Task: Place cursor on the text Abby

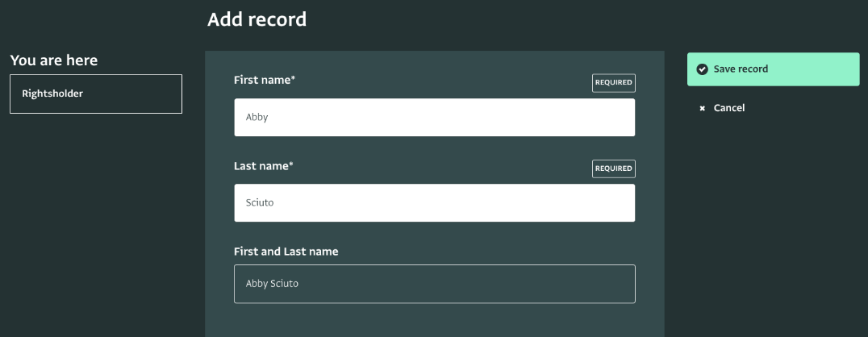Action: click(x=257, y=118)
